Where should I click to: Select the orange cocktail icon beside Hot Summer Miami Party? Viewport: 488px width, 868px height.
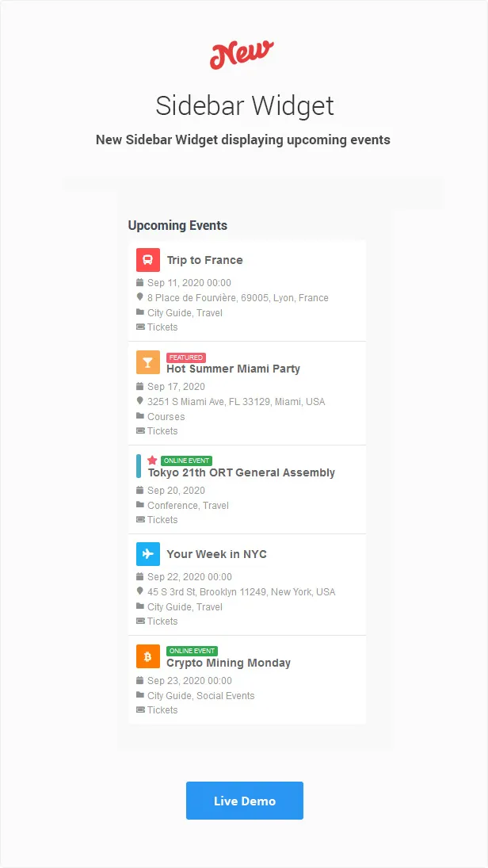click(x=147, y=362)
